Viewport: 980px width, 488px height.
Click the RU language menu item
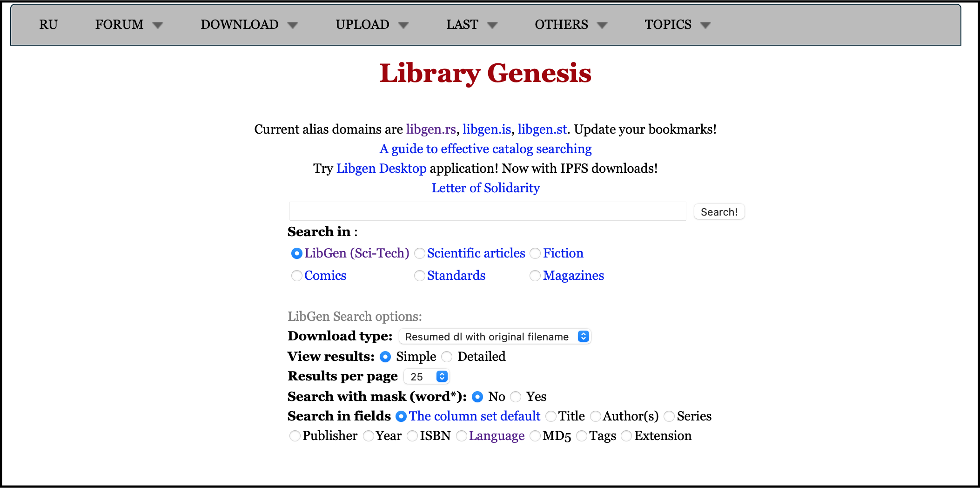[48, 25]
